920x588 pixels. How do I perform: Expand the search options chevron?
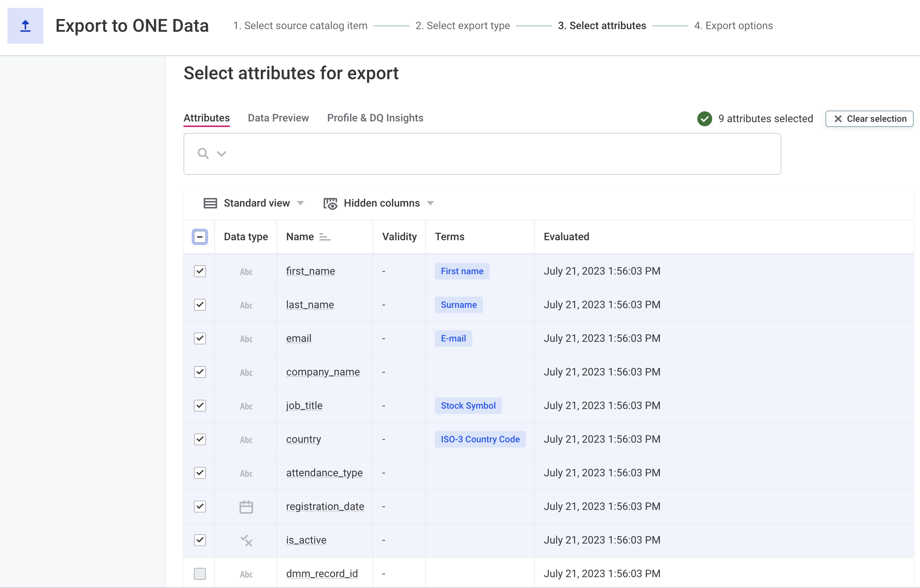(x=222, y=154)
